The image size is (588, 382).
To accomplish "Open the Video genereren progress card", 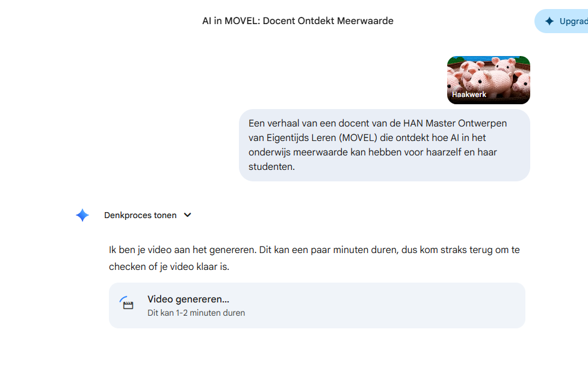I will tap(317, 305).
